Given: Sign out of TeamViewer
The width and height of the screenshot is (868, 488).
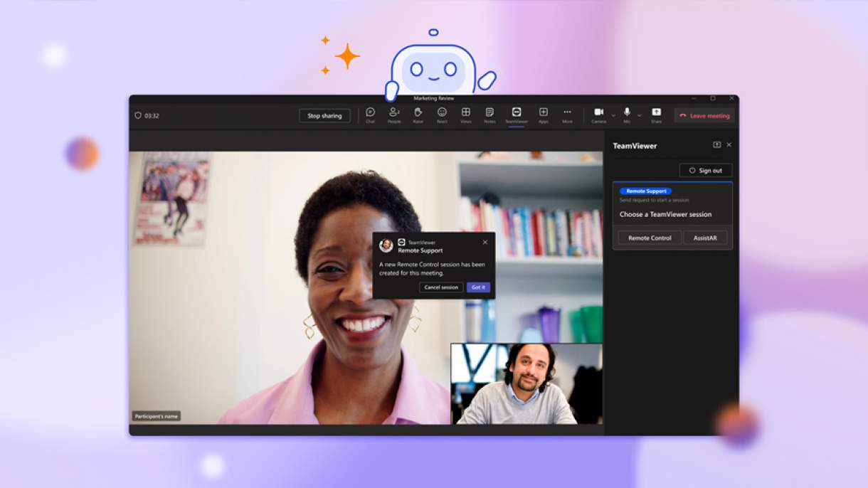Looking at the screenshot, I should tap(705, 171).
